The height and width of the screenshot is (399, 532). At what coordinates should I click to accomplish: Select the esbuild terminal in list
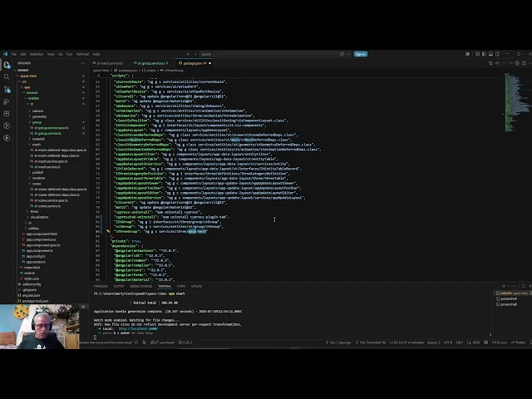pos(512,293)
